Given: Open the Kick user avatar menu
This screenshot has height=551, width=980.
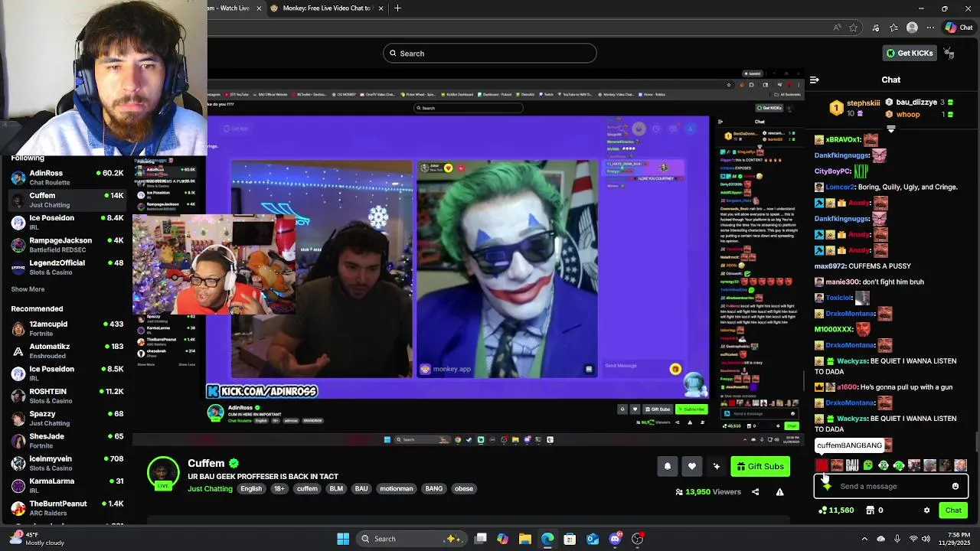Looking at the screenshot, I should [x=949, y=53].
